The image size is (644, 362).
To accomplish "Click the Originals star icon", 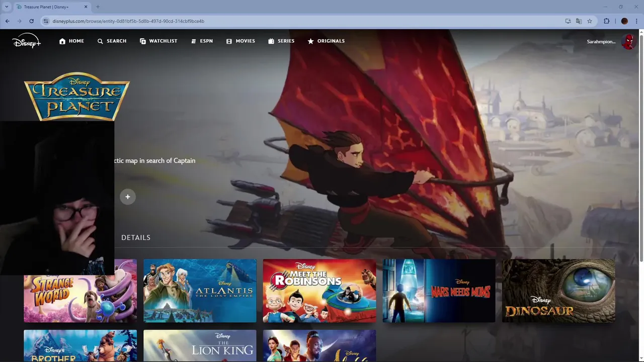I will pyautogui.click(x=310, y=41).
